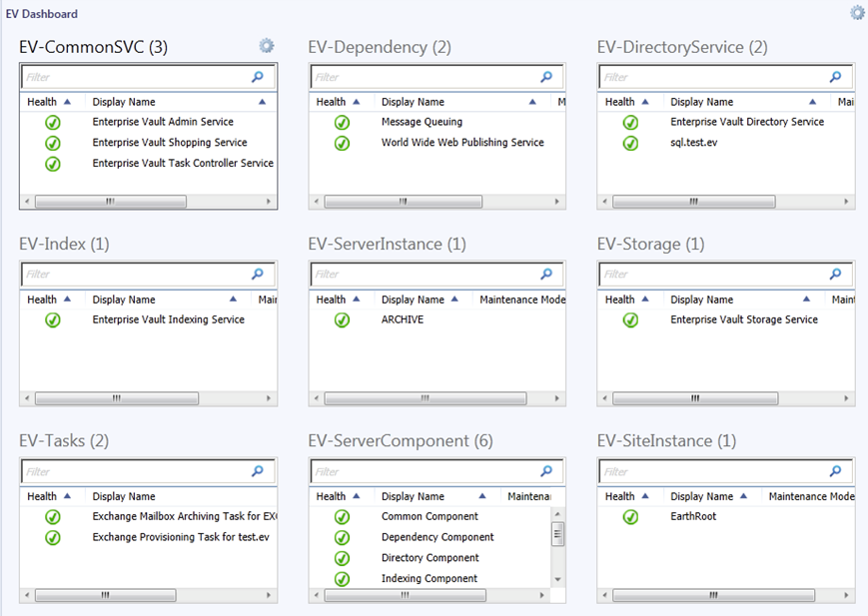This screenshot has height=616, width=868.
Task: Click health icon for sql.test.ev
Action: [x=630, y=144]
